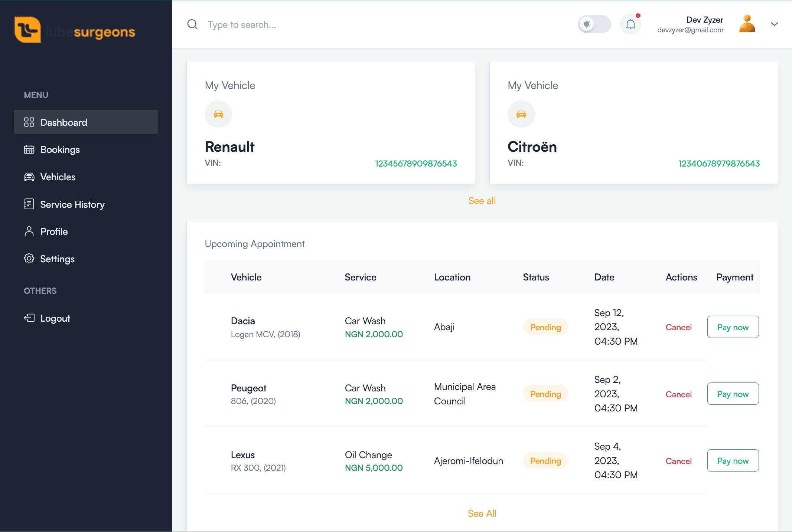Click the Pending badge in Lexus row
This screenshot has height=532, width=792.
pos(545,460)
